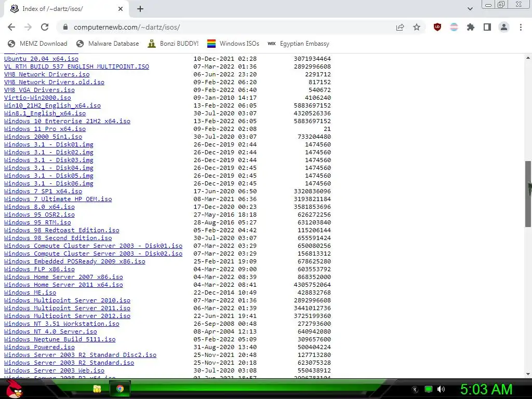Open File Explorer from the taskbar
Image resolution: width=532 pixels, height=399 pixels.
tap(97, 389)
